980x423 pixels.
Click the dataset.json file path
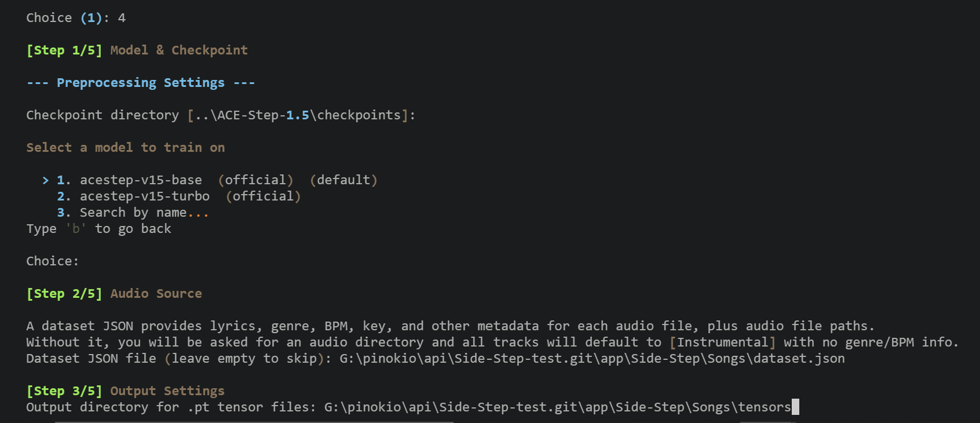(592, 359)
